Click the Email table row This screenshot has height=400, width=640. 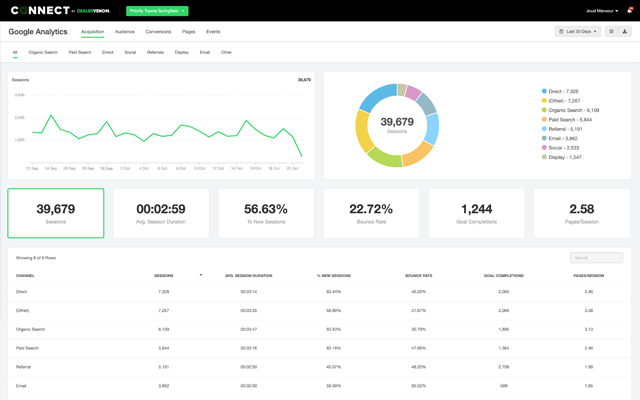click(319, 386)
